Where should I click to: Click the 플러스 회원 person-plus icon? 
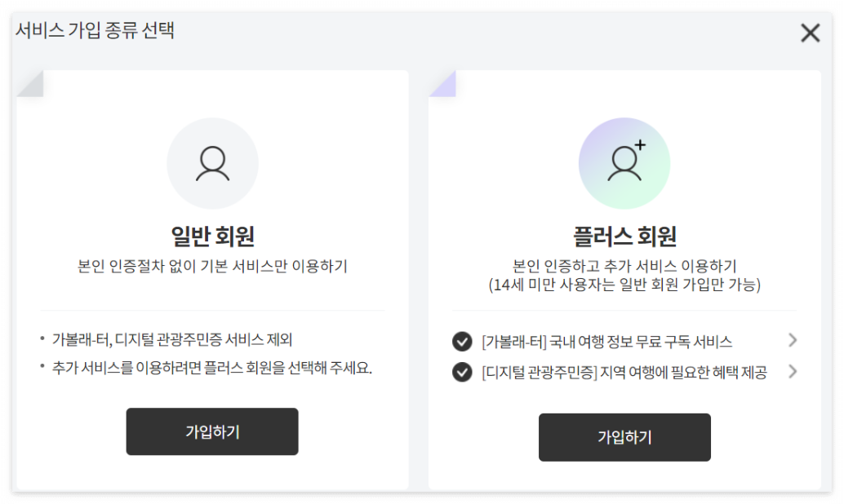pos(624,162)
